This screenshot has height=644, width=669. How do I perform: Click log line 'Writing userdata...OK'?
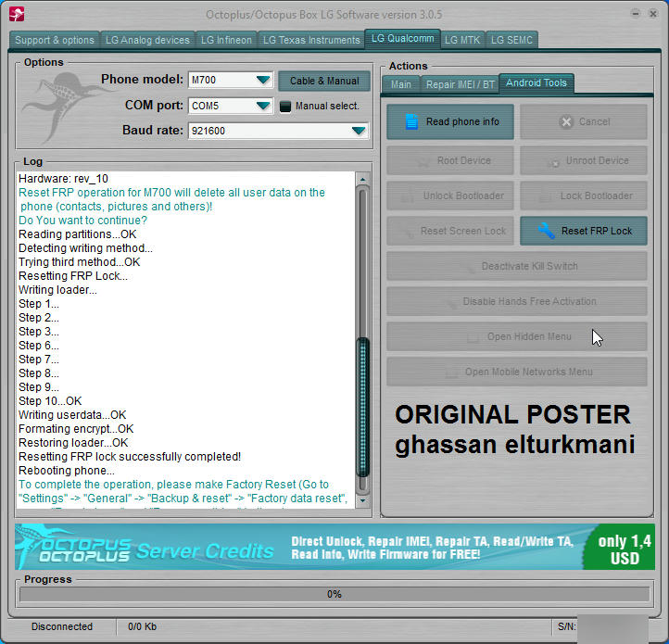click(x=72, y=415)
